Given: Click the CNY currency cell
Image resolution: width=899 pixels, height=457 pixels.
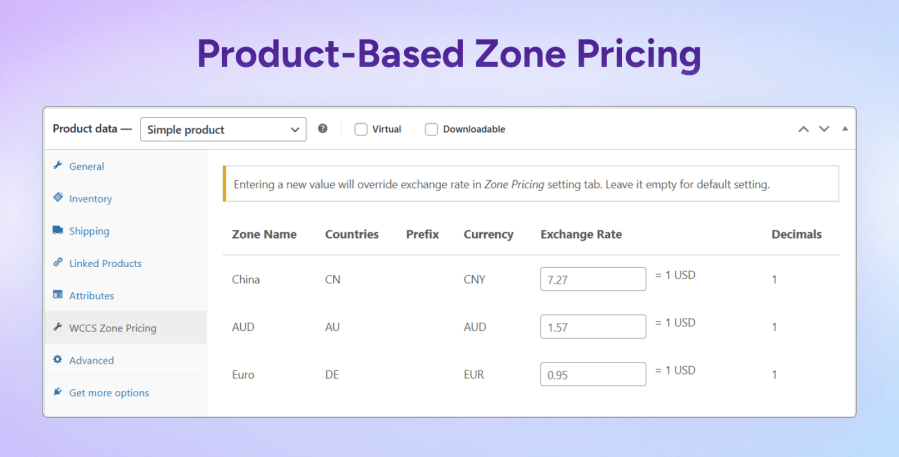Looking at the screenshot, I should pyautogui.click(x=475, y=279).
